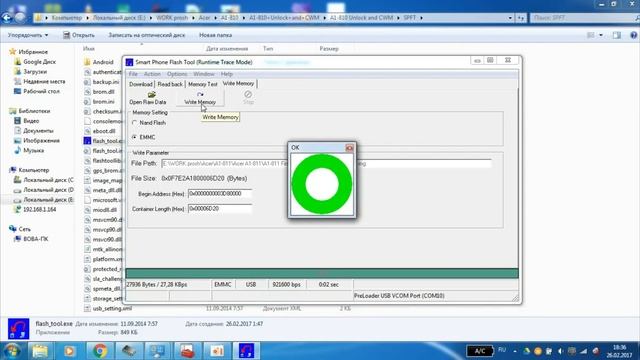640x360 pixels.
Task: Click the greyed Stop icon
Action: pos(248,94)
